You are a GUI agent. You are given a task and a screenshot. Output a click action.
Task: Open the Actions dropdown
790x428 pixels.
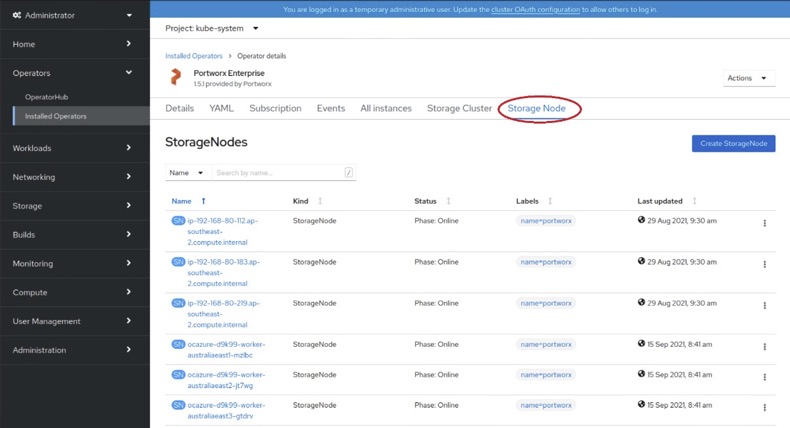pos(749,78)
